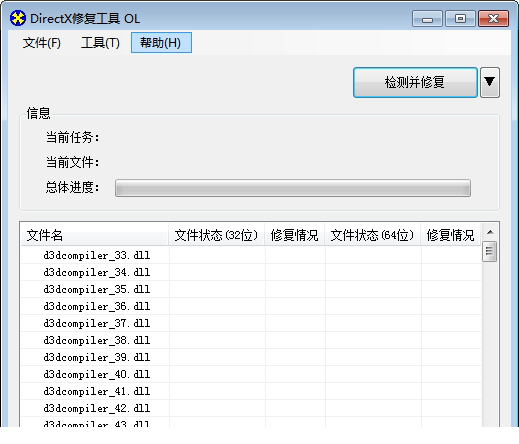Select the d3dcompiler_36.dll row
519x444 pixels.
(x=251, y=306)
